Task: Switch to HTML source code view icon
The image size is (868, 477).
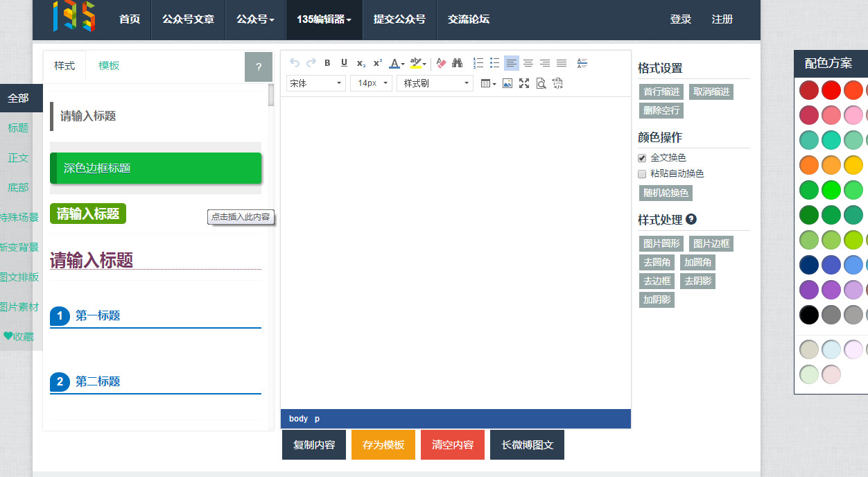Action: [x=557, y=83]
